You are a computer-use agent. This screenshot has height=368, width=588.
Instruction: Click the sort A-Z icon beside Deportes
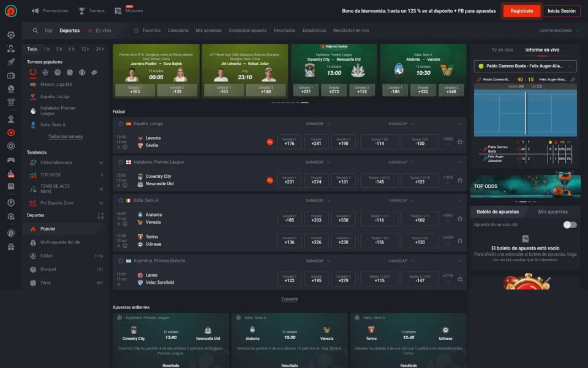100,215
